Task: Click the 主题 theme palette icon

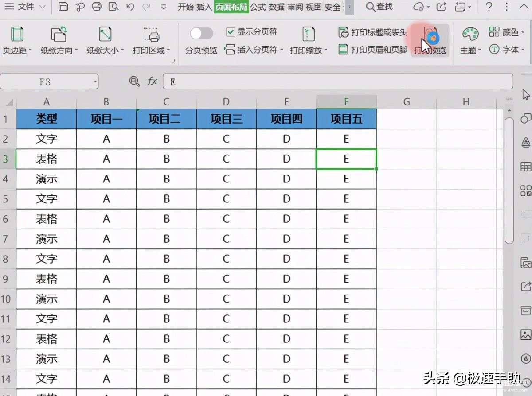Action: [x=470, y=34]
